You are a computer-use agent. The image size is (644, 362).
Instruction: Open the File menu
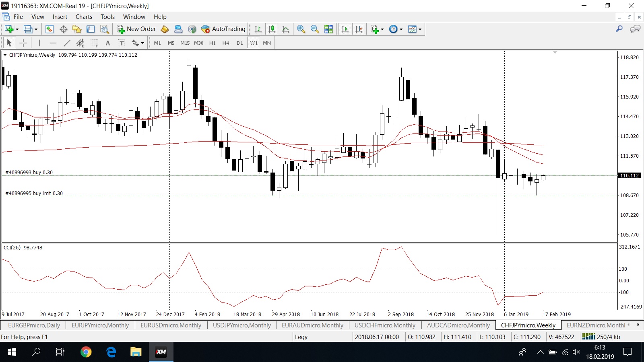(18, 17)
